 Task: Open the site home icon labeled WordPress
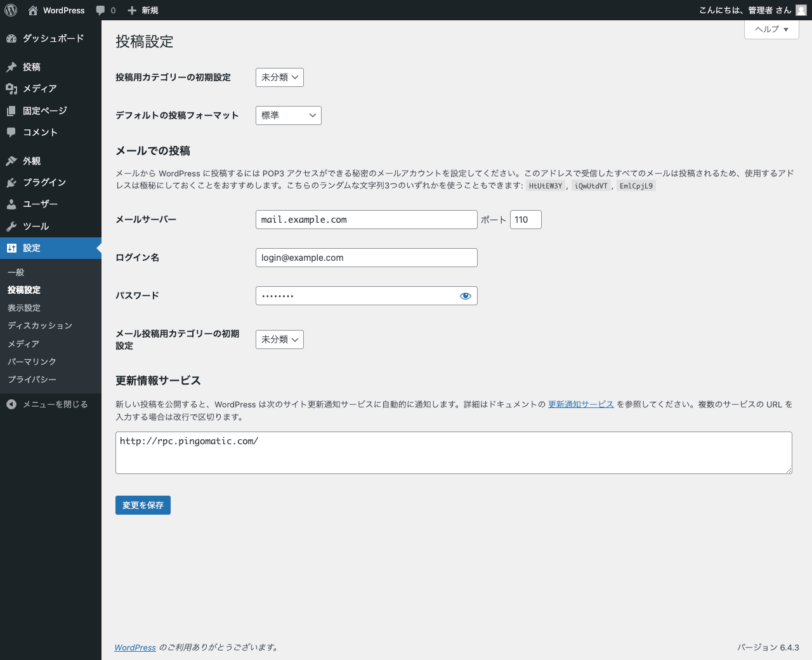pos(33,10)
